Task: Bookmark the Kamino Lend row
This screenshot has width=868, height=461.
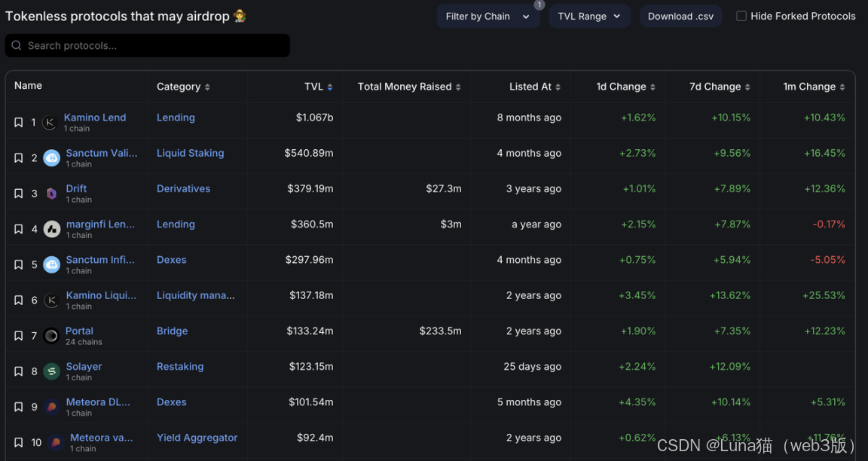Action: click(18, 122)
